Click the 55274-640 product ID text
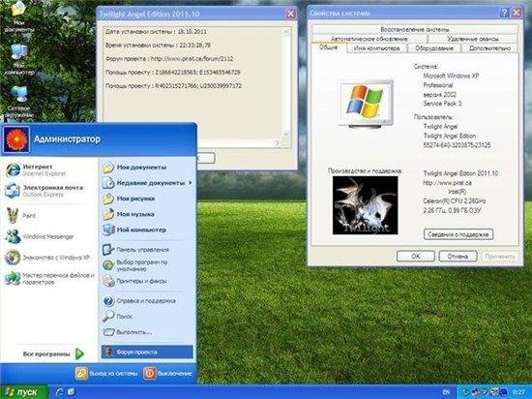The height and width of the screenshot is (399, 532). (x=457, y=145)
